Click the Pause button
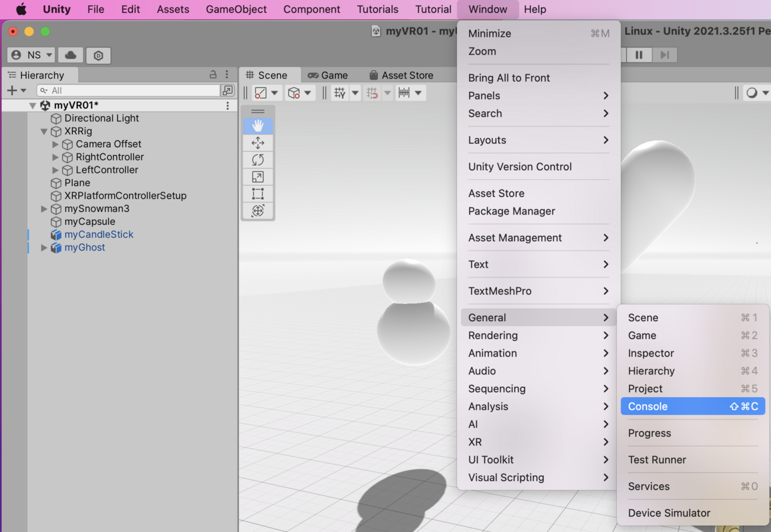Screen dimensions: 771x532 point(639,55)
